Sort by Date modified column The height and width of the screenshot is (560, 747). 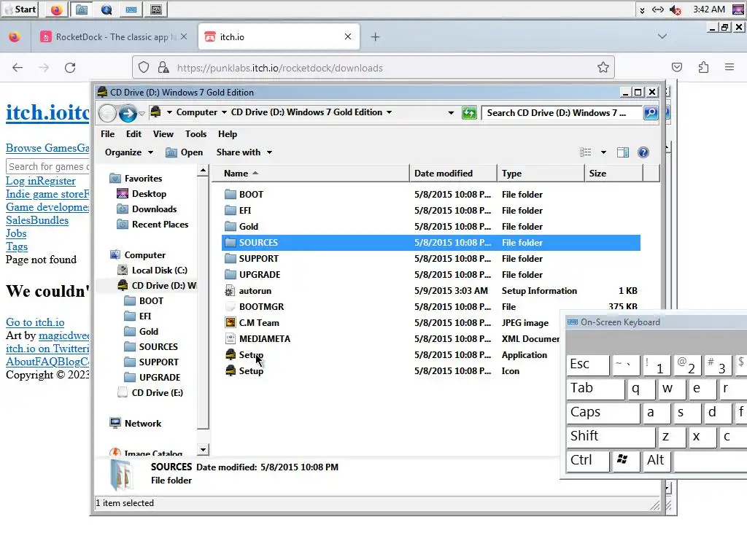(x=453, y=174)
